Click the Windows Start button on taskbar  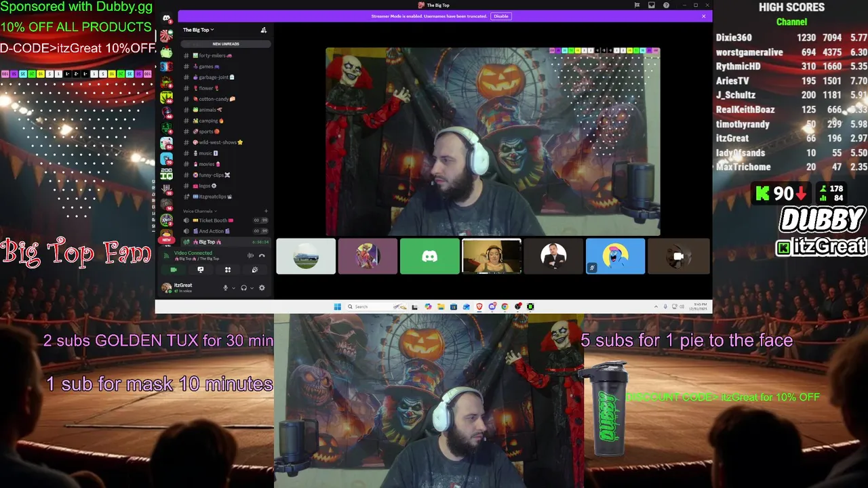click(337, 307)
